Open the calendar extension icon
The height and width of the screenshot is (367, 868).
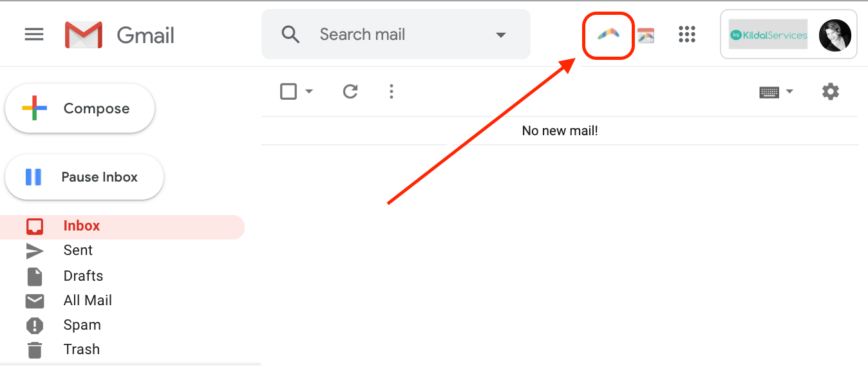(x=646, y=35)
